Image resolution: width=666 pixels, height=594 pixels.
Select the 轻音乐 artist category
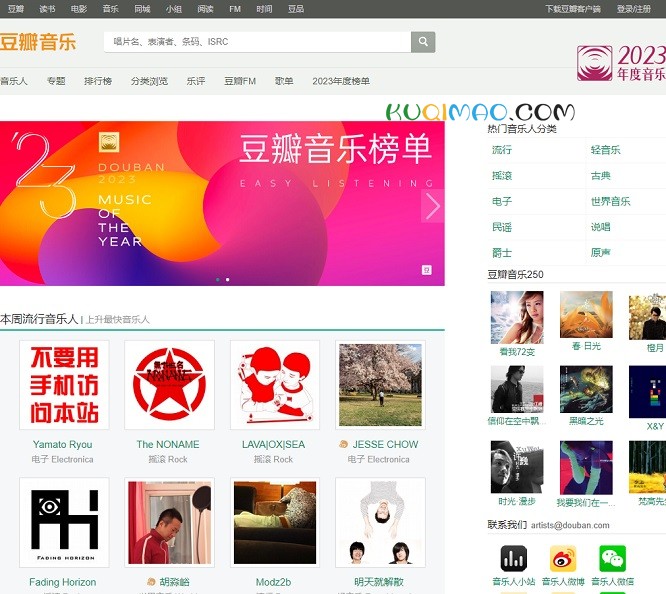pyautogui.click(x=605, y=150)
